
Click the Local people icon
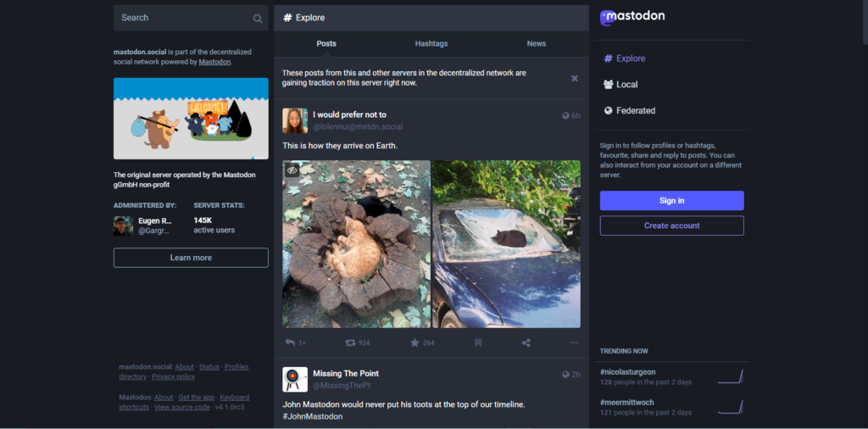609,84
